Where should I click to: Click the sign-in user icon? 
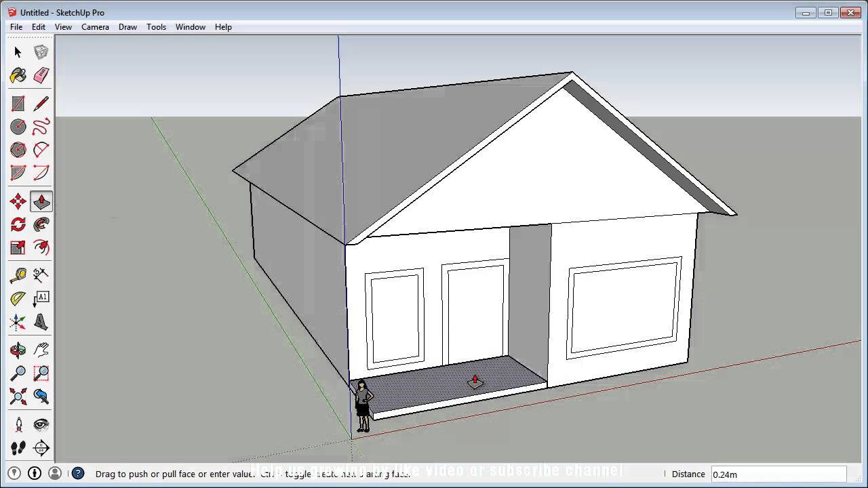(x=55, y=473)
